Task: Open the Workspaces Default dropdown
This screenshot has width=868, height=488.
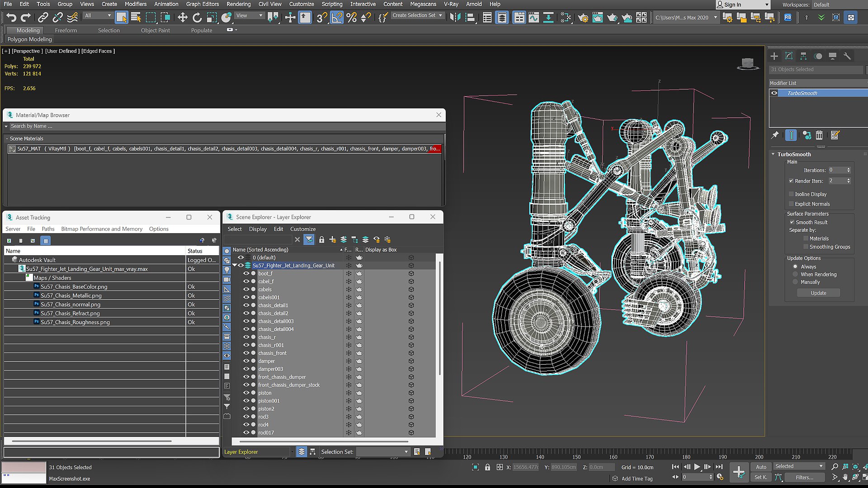Action: 839,5
